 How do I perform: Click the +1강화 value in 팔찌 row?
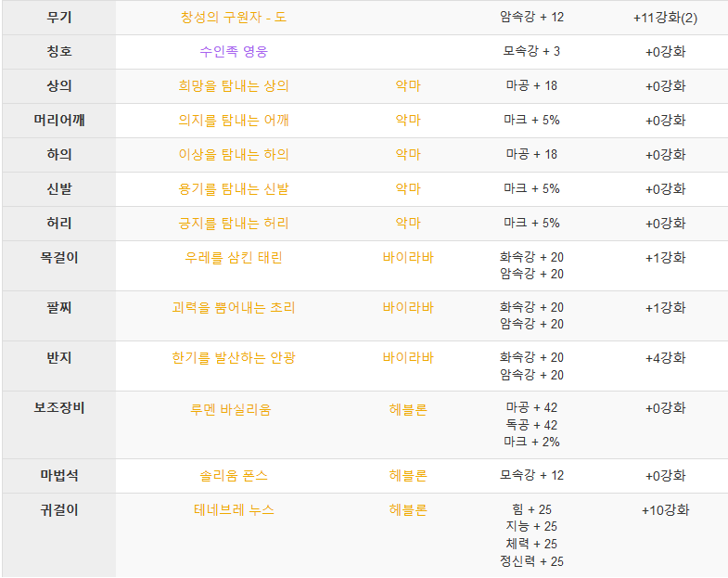(x=665, y=308)
